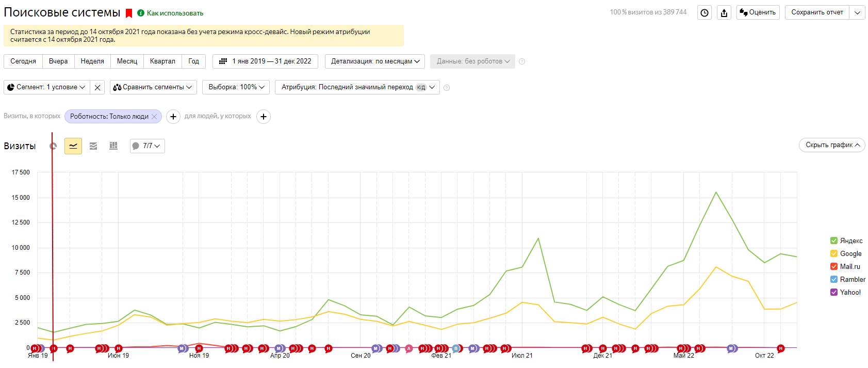Image resolution: width=868 pixels, height=368 pixels.
Task: Expand the arrow next to 'Сохранить отчет'
Action: click(x=858, y=13)
